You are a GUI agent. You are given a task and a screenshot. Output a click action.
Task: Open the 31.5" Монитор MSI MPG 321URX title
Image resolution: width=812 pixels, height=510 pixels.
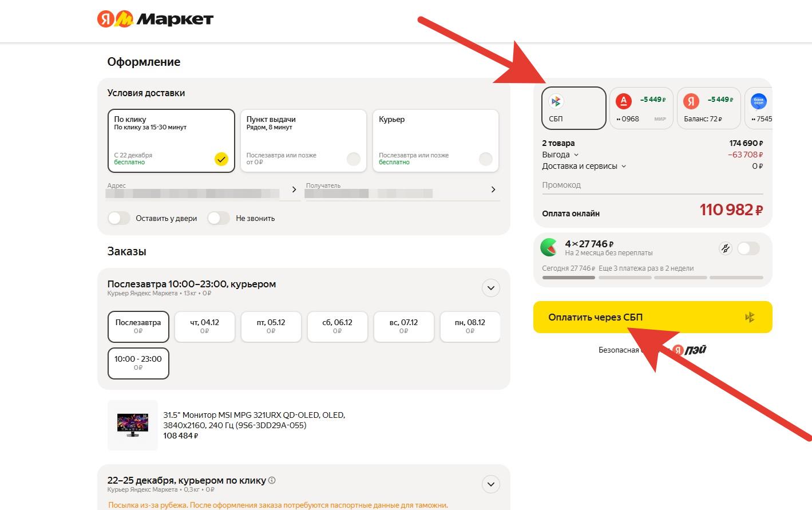(x=254, y=420)
